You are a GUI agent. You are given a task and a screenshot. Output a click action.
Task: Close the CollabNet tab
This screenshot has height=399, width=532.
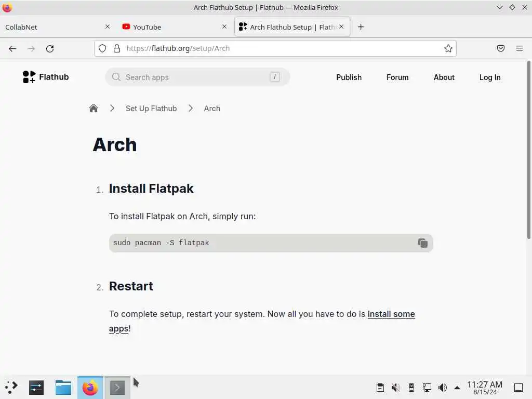[x=108, y=26]
